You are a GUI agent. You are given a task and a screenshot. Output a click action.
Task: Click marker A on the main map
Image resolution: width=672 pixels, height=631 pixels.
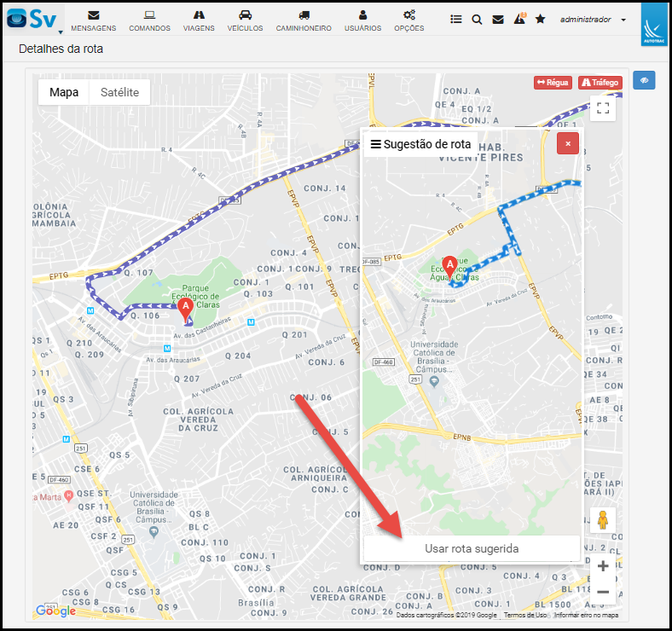click(186, 310)
